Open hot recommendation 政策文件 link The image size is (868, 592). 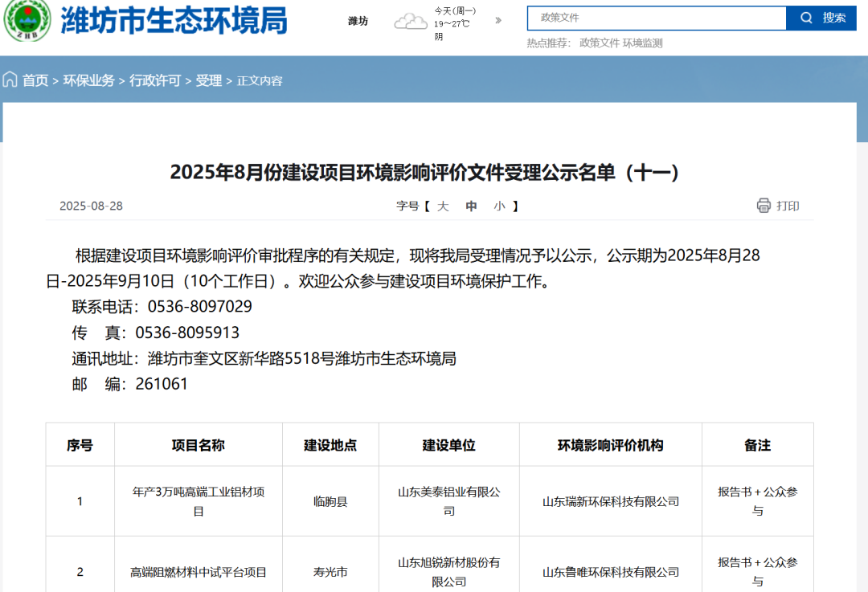click(600, 43)
